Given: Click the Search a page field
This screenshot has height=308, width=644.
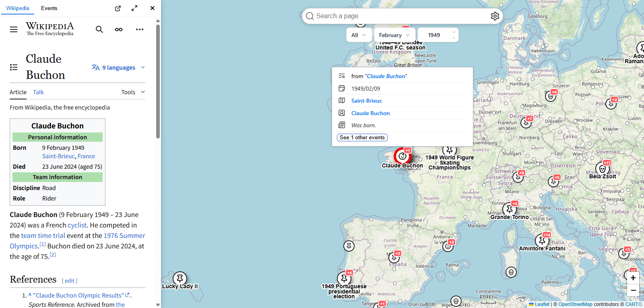Looking at the screenshot, I should click(x=398, y=16).
